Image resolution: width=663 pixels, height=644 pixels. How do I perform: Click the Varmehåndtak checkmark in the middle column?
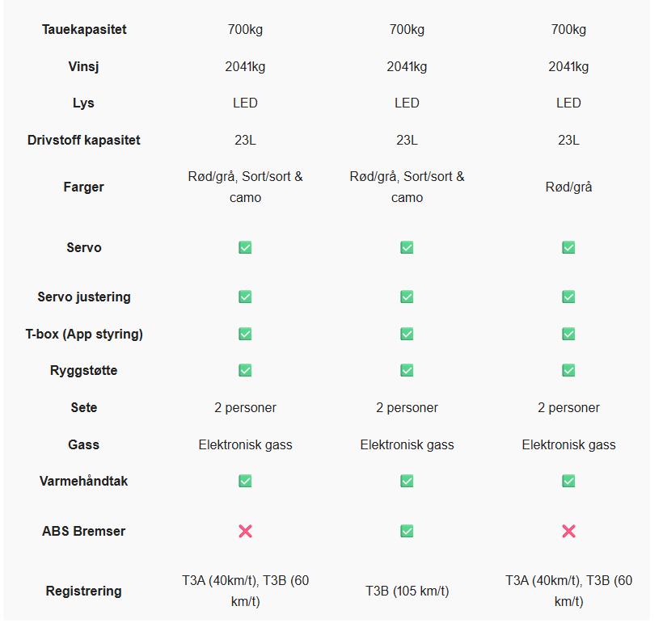coord(407,481)
